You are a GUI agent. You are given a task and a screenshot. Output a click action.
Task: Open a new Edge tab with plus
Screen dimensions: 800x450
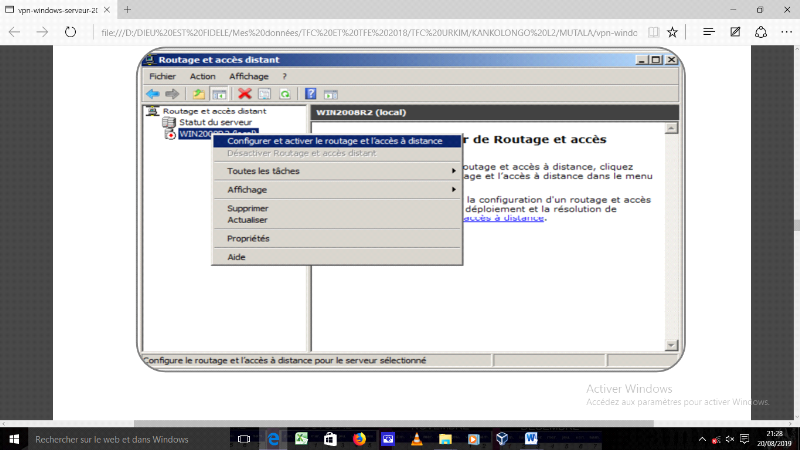(x=128, y=10)
